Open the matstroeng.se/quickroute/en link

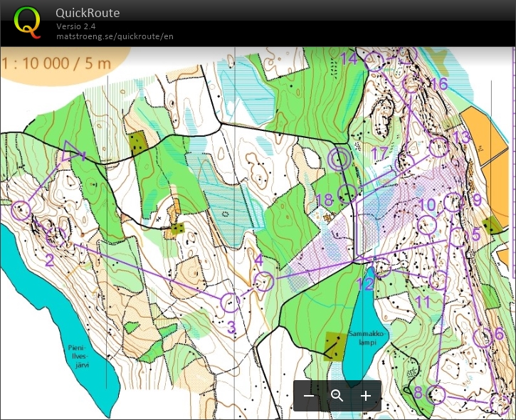115,36
